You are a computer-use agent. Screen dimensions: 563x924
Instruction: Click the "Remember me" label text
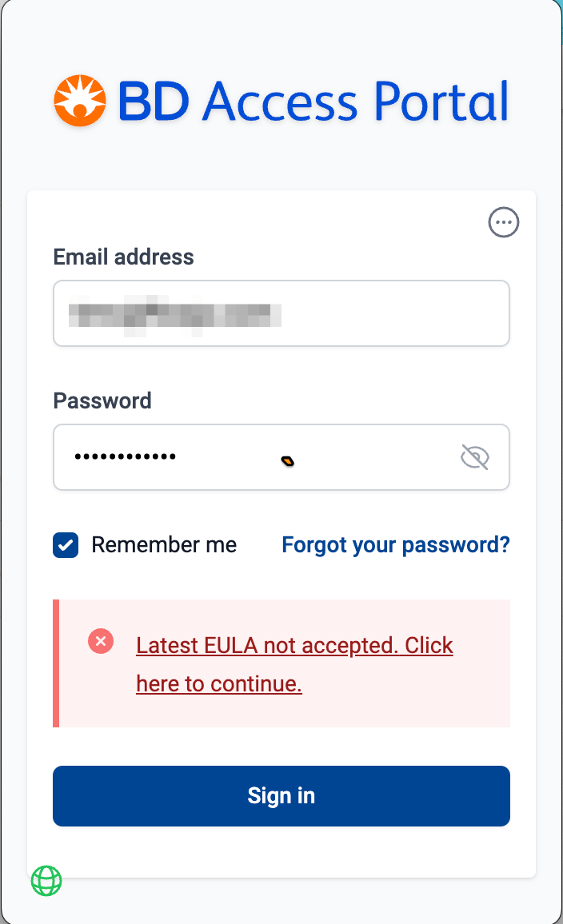pos(164,545)
